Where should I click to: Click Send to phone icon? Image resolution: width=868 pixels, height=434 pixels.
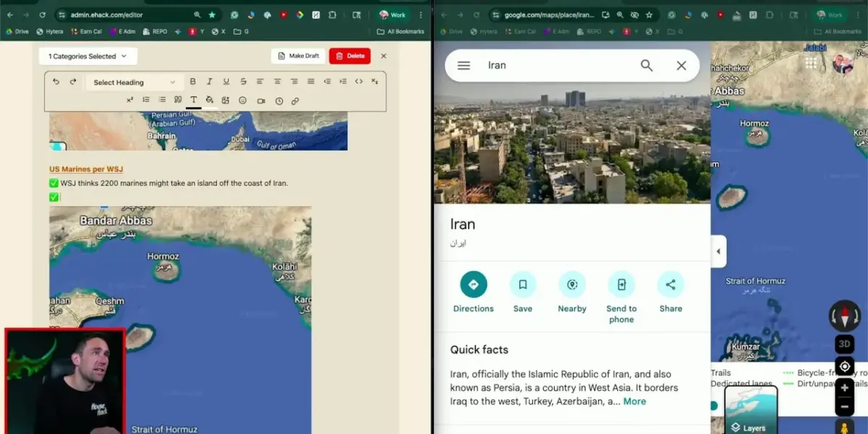621,284
